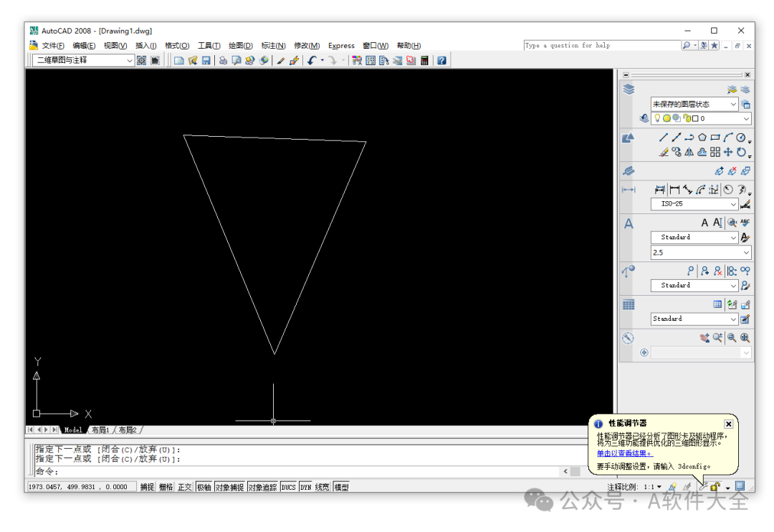The image size is (774, 532).
Task: Click the 单击以查看结果 link
Action: (x=624, y=453)
